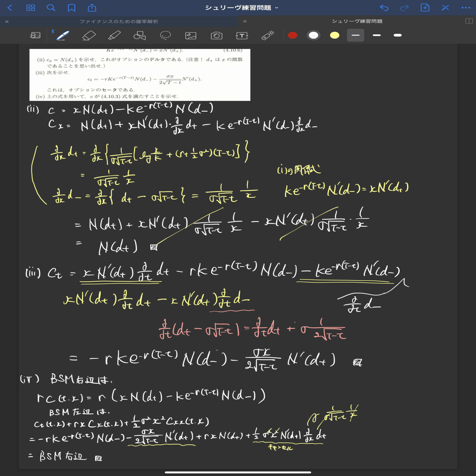Choose the red pen color
This screenshot has width=476, height=476.
click(x=293, y=35)
